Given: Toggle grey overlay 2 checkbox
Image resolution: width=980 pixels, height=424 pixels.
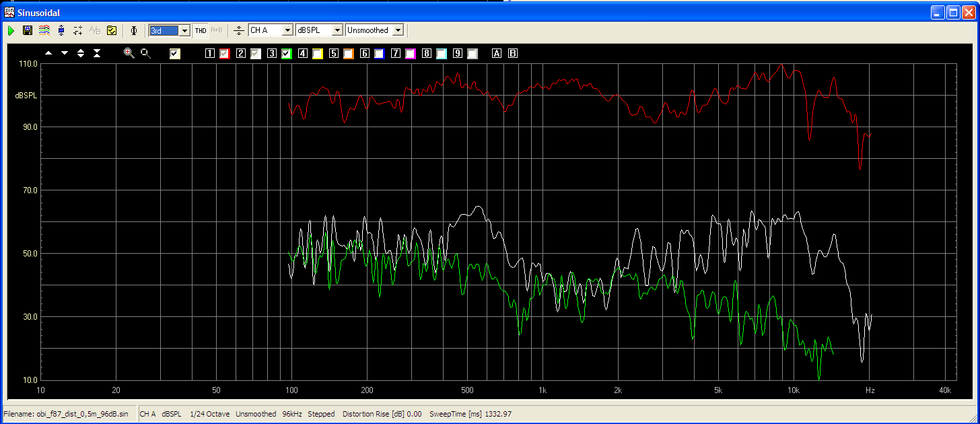Looking at the screenshot, I should tap(256, 54).
